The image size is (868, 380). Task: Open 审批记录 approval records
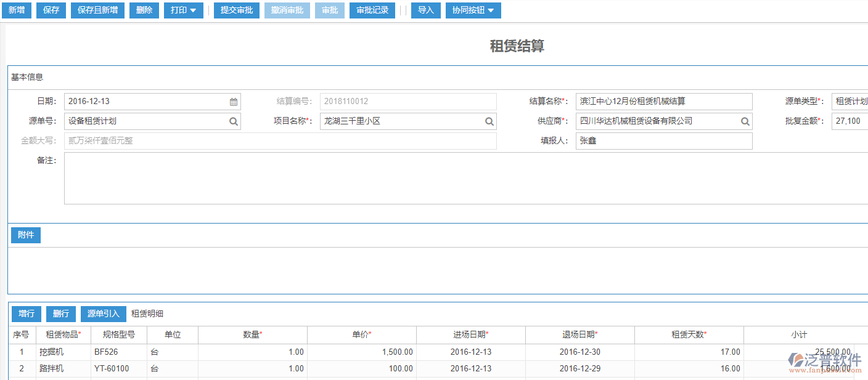pos(372,10)
